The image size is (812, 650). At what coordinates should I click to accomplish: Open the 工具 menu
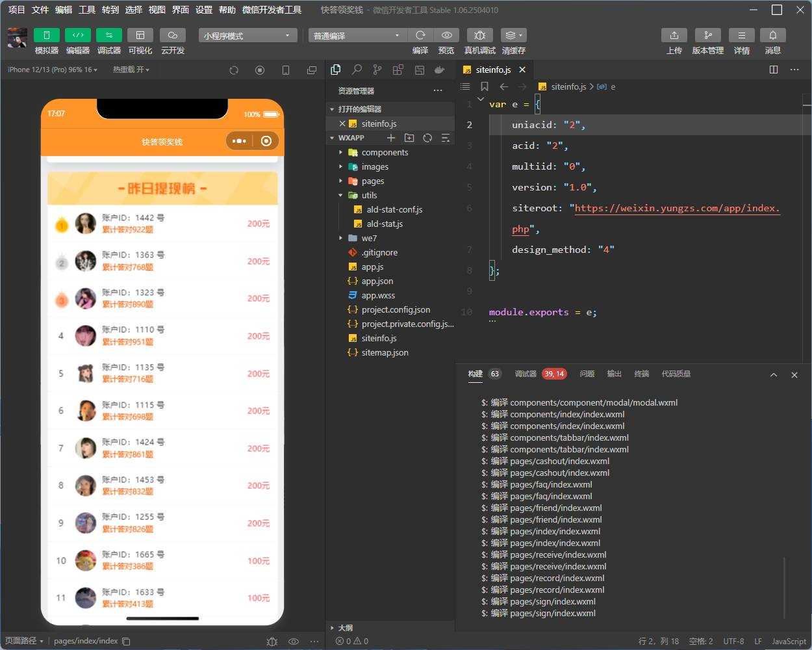pos(87,10)
